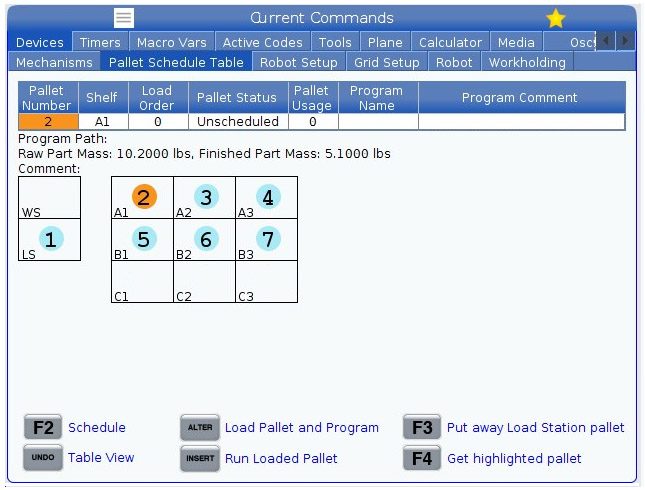Select pallet 1 at the load station
645x490 pixels.
pos(51,239)
